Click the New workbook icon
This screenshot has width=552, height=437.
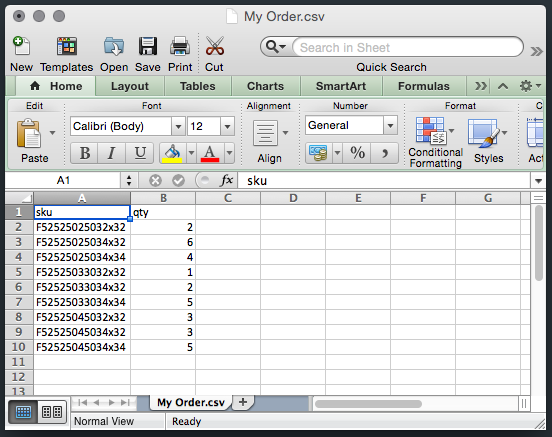pos(21,46)
